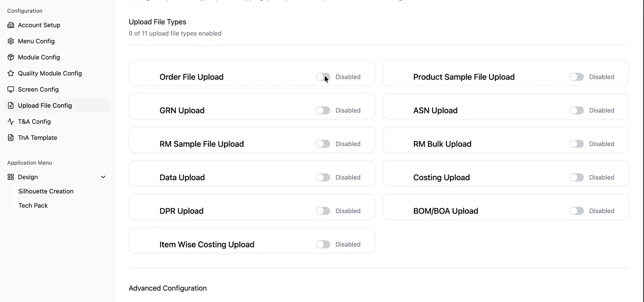The image size is (644, 302).
Task: Click the Quality Module Config star icon
Action: (x=11, y=73)
